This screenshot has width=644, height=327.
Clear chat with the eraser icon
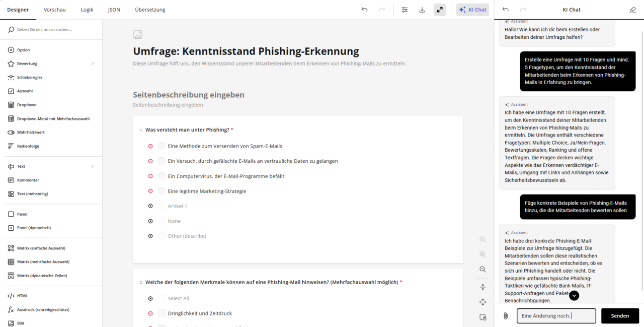click(633, 10)
